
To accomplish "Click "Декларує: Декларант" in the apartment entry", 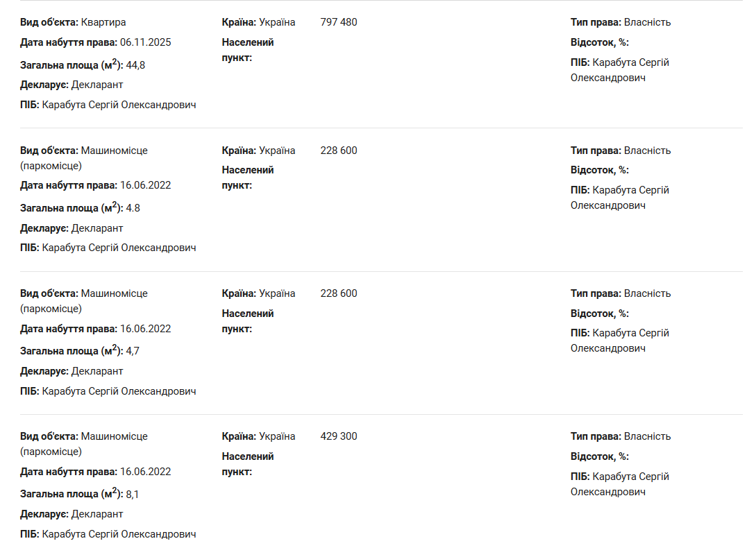I will pyautogui.click(x=72, y=85).
